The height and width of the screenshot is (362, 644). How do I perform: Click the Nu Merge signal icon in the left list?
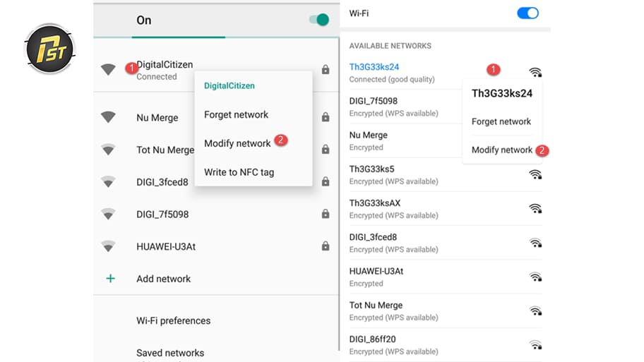(108, 117)
